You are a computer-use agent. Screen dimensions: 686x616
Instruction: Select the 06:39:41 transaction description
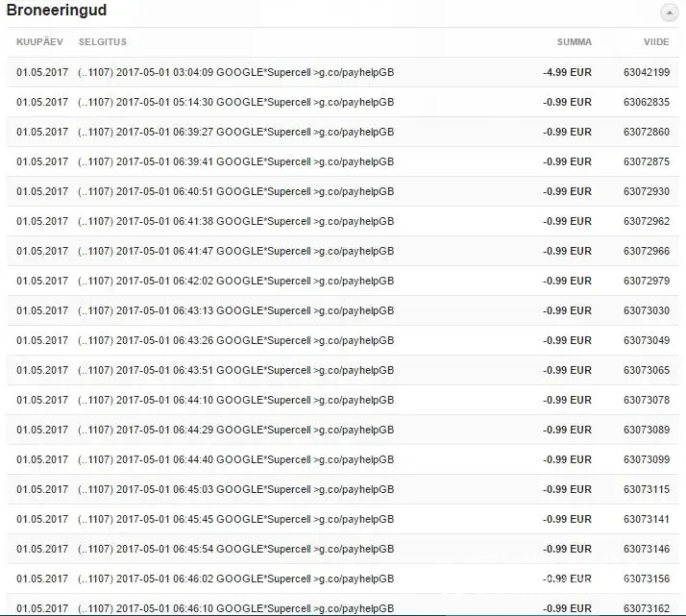point(235,161)
